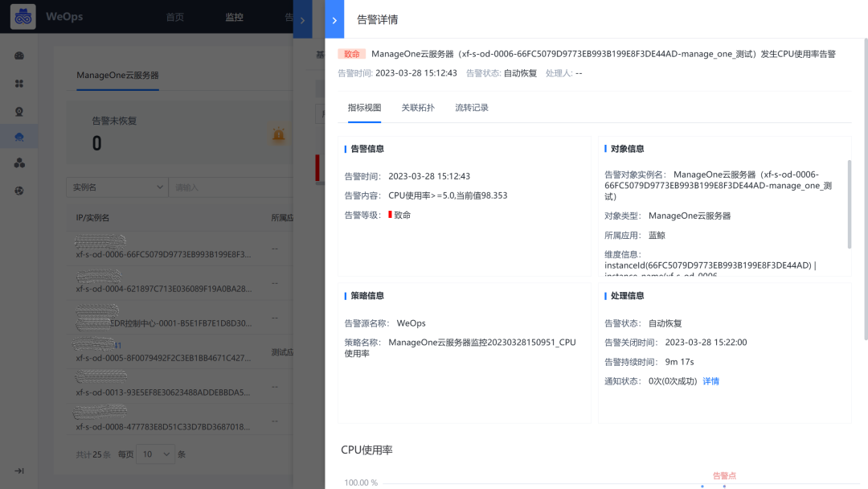
Task: Click the IP/实例名 column header
Action: [92, 218]
